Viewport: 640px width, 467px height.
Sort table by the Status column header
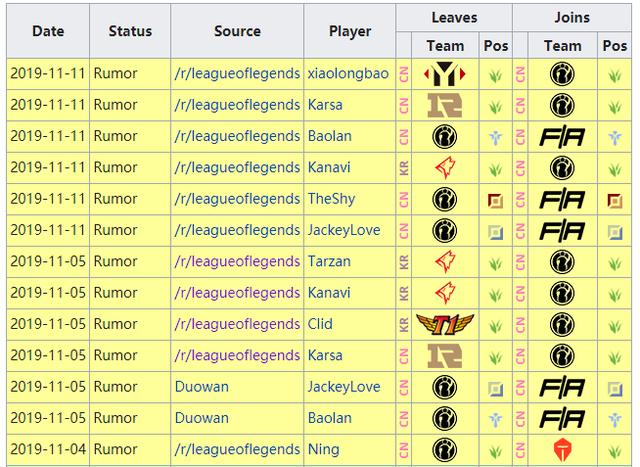(130, 31)
